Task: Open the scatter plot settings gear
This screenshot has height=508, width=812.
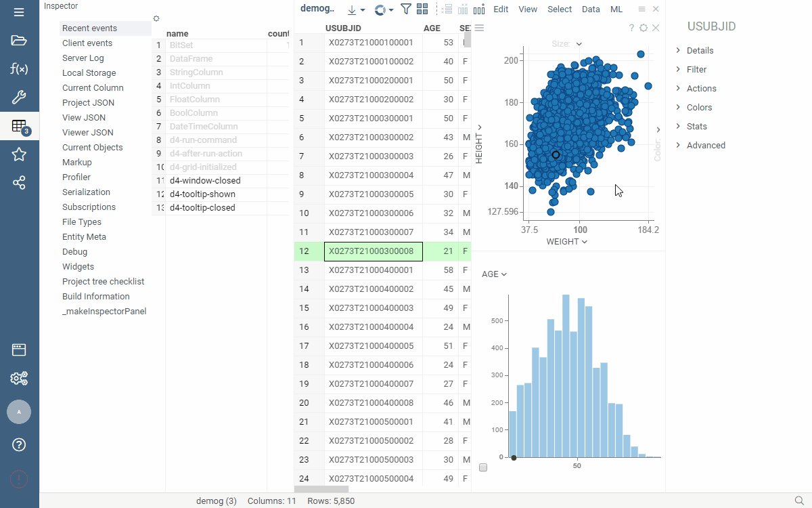Action: pyautogui.click(x=644, y=28)
